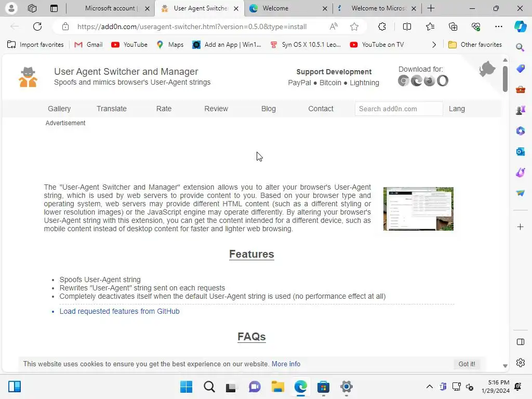
Task: Open the Collections icon
Action: click(x=453, y=26)
